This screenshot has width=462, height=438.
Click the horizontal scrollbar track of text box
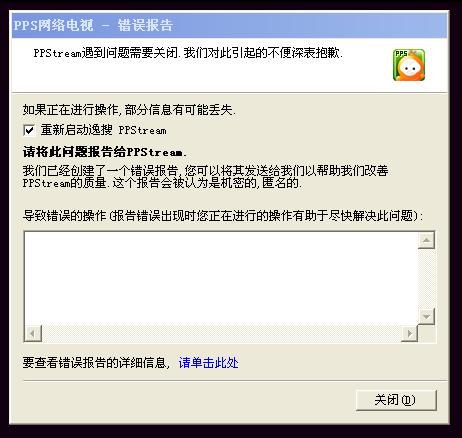(x=222, y=333)
